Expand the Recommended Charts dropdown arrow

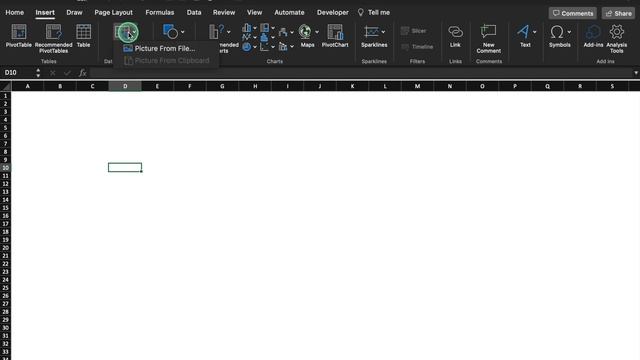[x=229, y=32]
